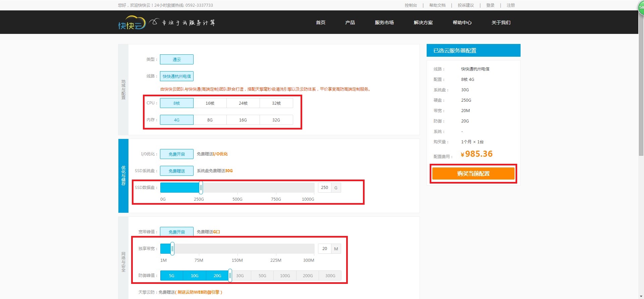Toggle I/O优化 免费开启 option
Screen dimensions: 644x299
pos(177,154)
